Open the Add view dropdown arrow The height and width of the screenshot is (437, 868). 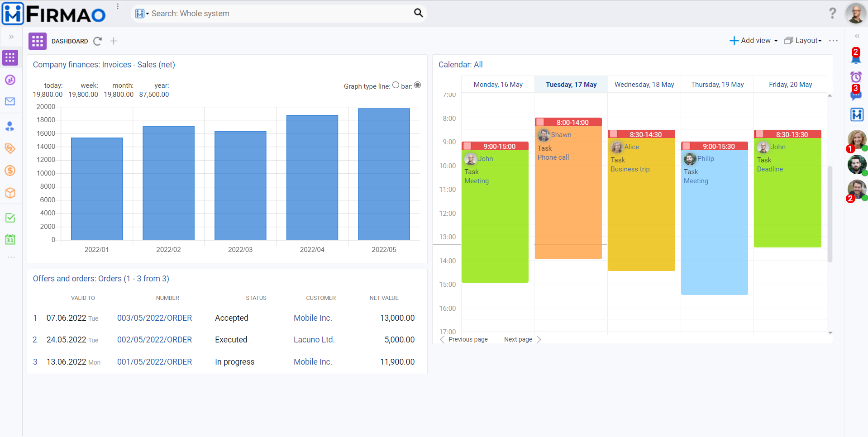coord(776,41)
